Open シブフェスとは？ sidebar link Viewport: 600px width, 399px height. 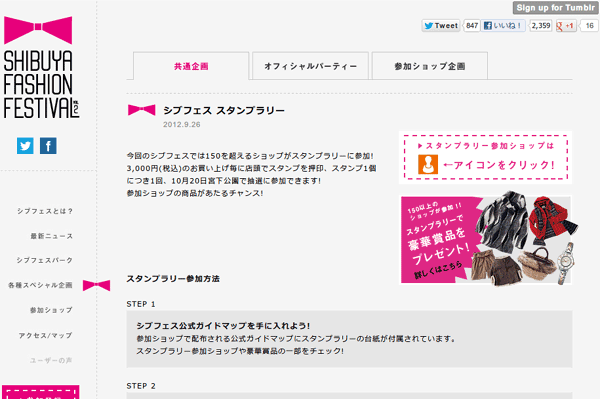pyautogui.click(x=45, y=211)
